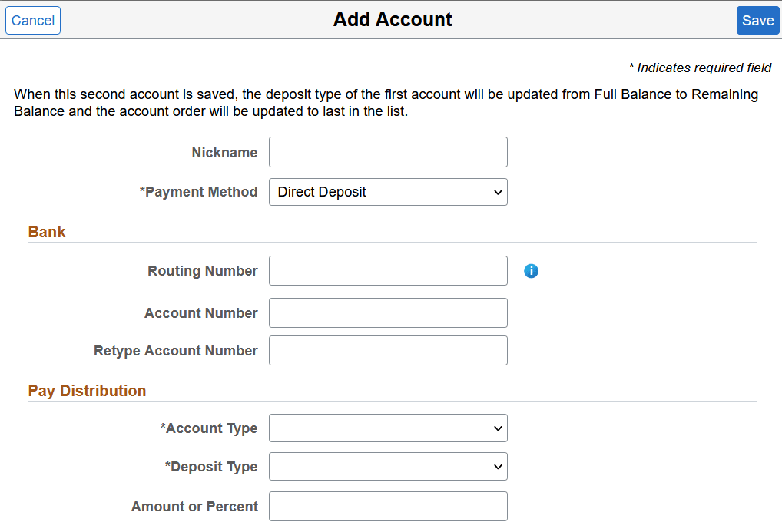Click the Direct Deposit selected value
Viewport: 782px width, 532px height.
pos(323,191)
